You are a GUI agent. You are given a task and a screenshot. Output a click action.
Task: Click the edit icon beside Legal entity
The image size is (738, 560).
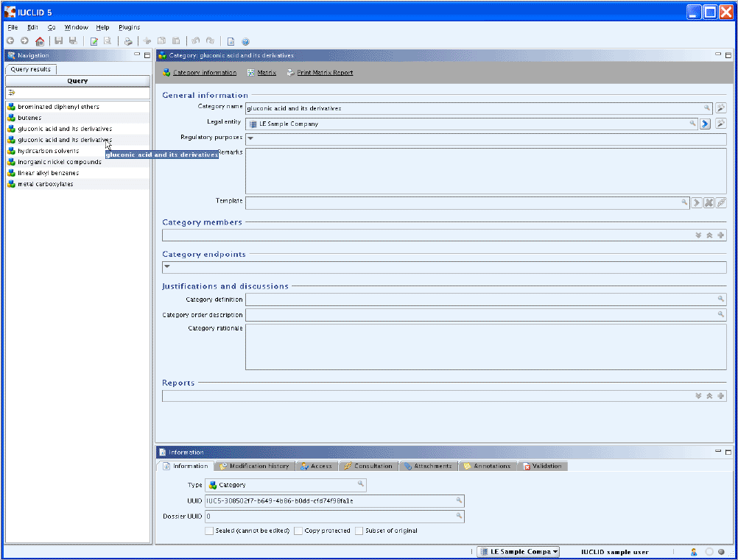coord(720,124)
